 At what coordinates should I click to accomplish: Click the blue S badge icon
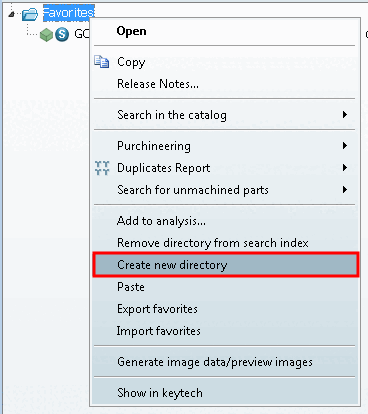point(62,34)
